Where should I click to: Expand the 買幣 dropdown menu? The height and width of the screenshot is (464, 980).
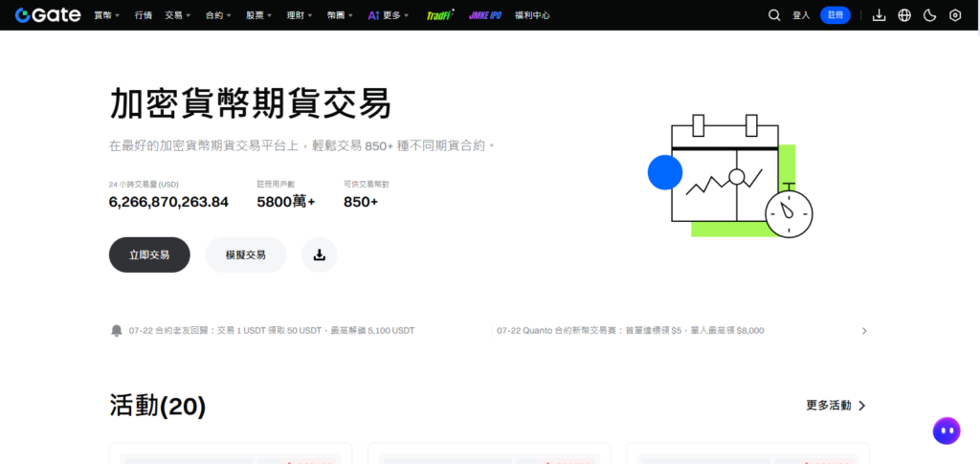[x=107, y=15]
